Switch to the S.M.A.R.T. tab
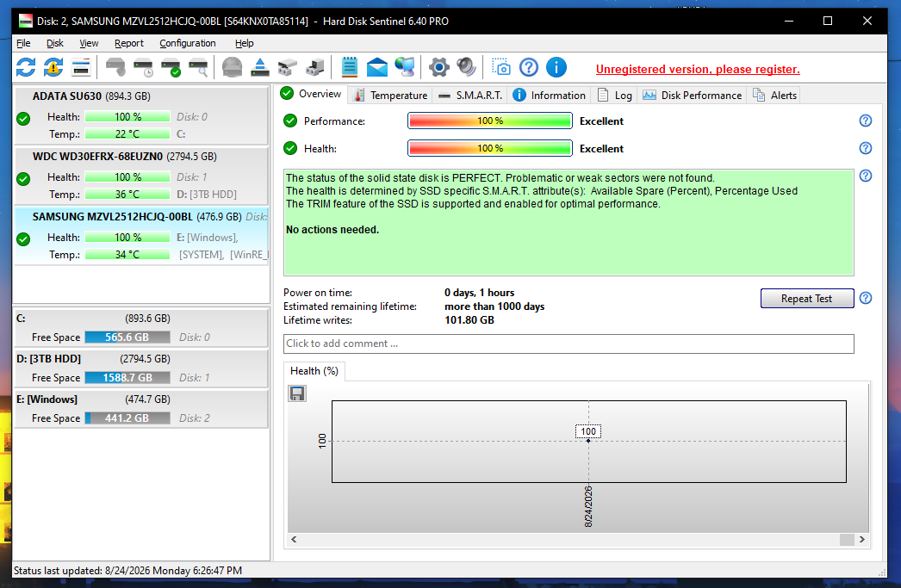 pyautogui.click(x=470, y=96)
